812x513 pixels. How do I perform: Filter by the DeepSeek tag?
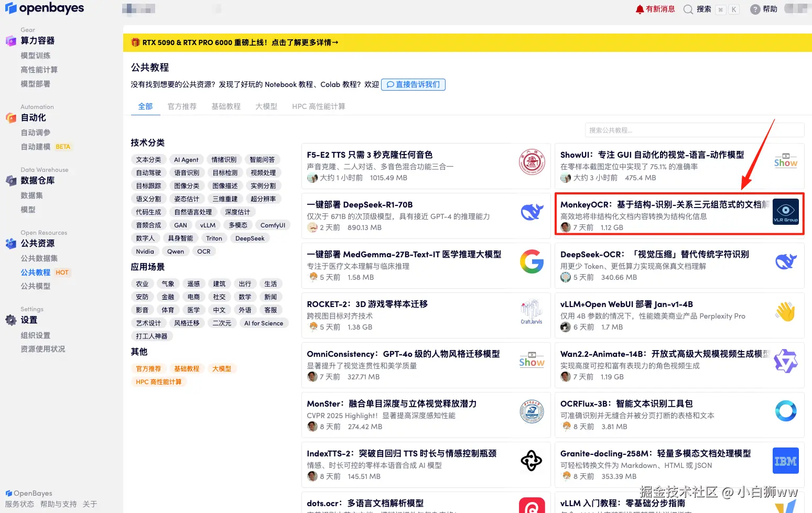pyautogui.click(x=250, y=238)
